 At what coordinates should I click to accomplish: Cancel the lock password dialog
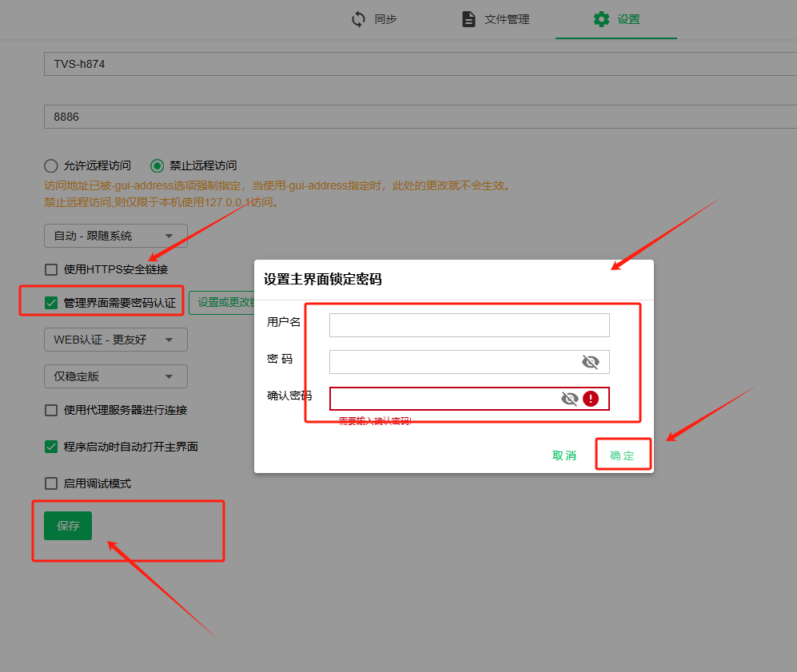(564, 455)
